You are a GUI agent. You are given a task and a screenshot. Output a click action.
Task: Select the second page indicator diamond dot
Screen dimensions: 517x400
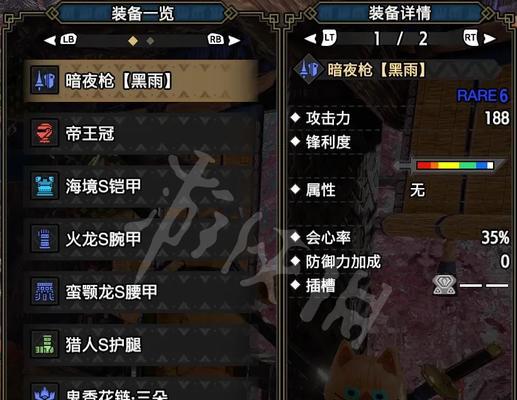point(150,41)
